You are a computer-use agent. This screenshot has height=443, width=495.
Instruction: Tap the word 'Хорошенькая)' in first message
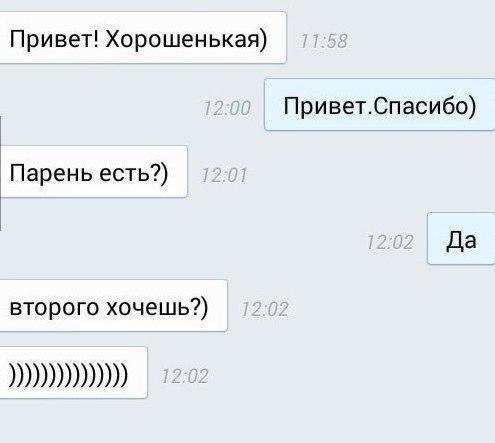click(x=186, y=39)
